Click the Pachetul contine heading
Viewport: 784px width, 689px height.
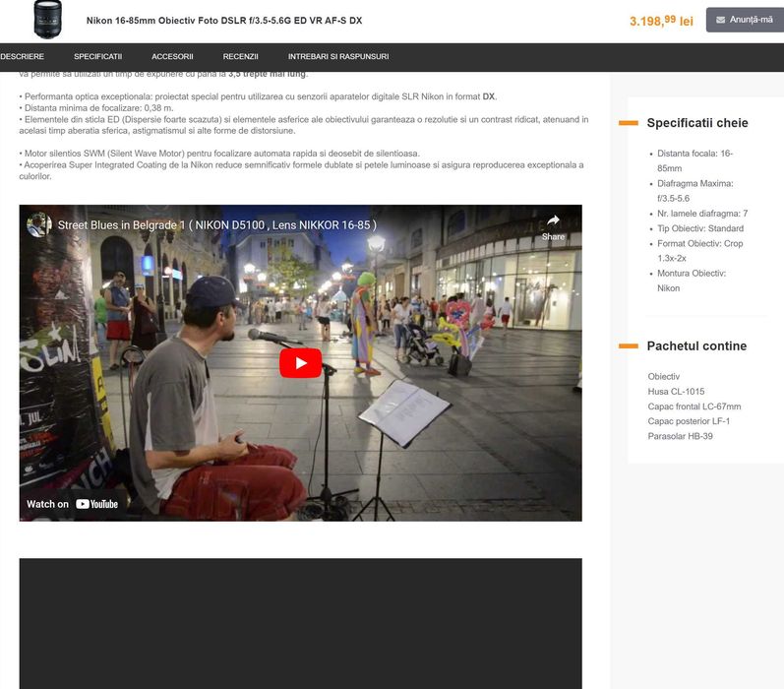coord(696,346)
